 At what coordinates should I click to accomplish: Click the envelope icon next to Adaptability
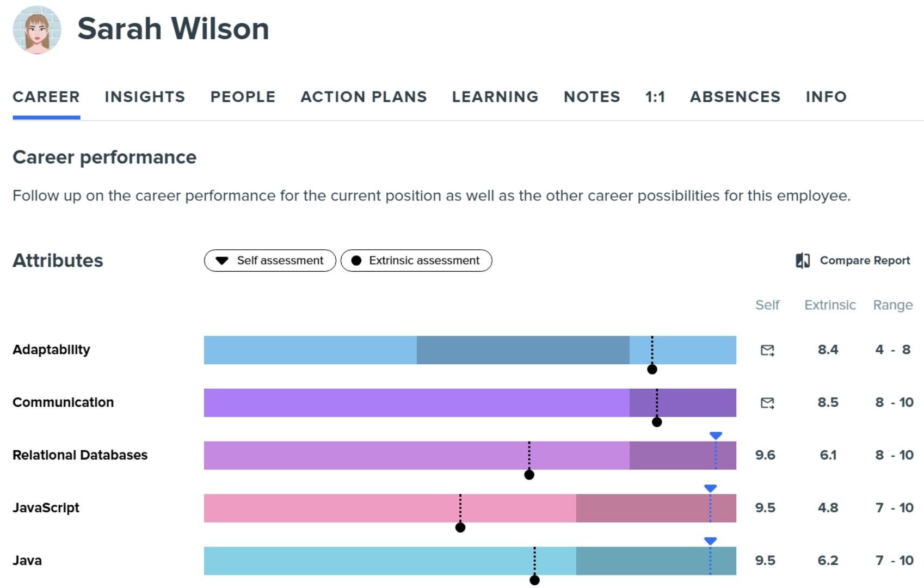point(768,350)
